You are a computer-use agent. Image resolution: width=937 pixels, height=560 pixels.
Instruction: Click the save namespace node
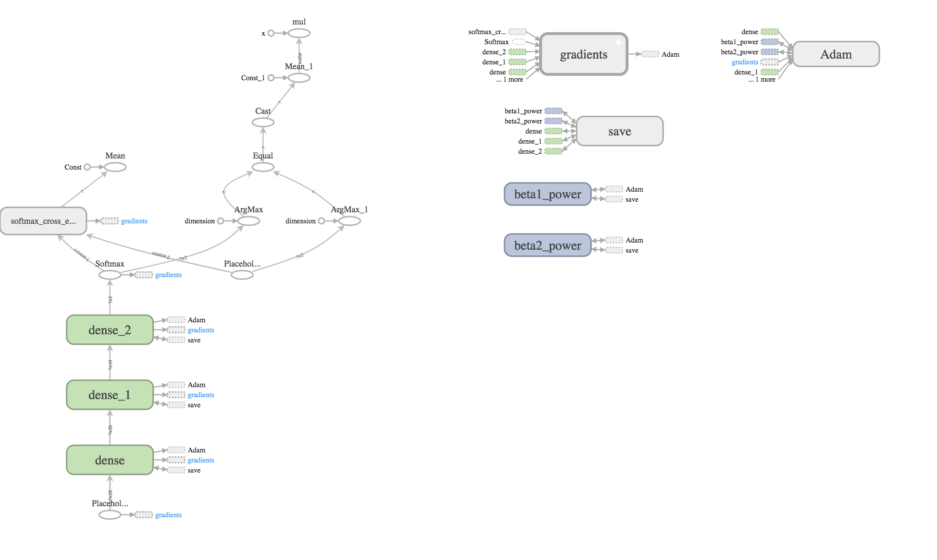click(619, 131)
